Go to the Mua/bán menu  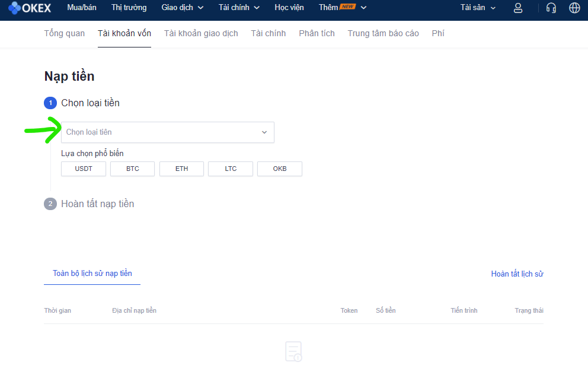tap(82, 8)
